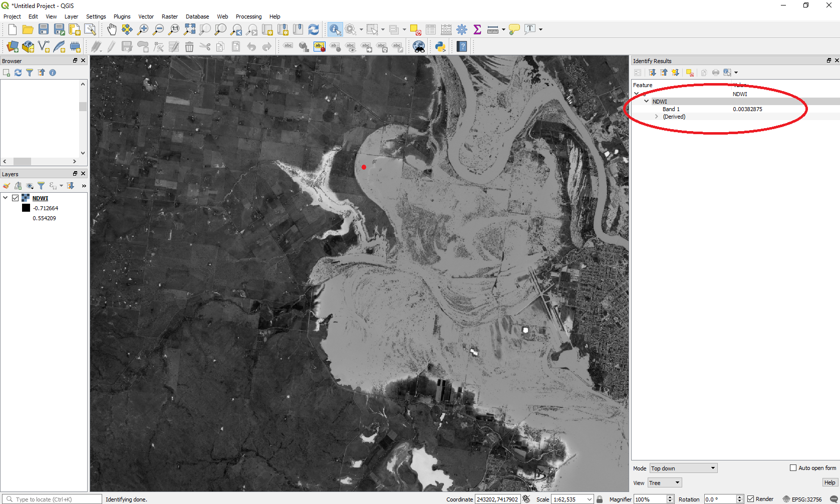Open the Raster menu
840x504 pixels.
pyautogui.click(x=169, y=17)
